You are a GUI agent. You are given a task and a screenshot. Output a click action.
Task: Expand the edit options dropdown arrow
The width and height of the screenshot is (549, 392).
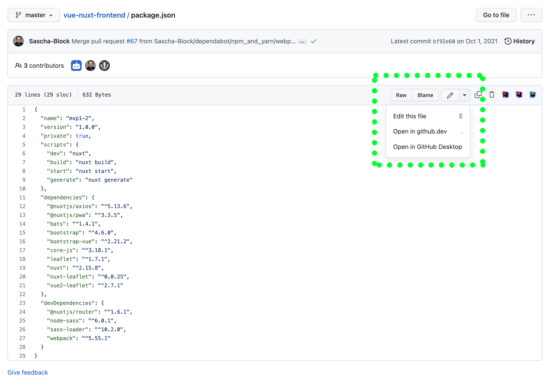point(464,95)
